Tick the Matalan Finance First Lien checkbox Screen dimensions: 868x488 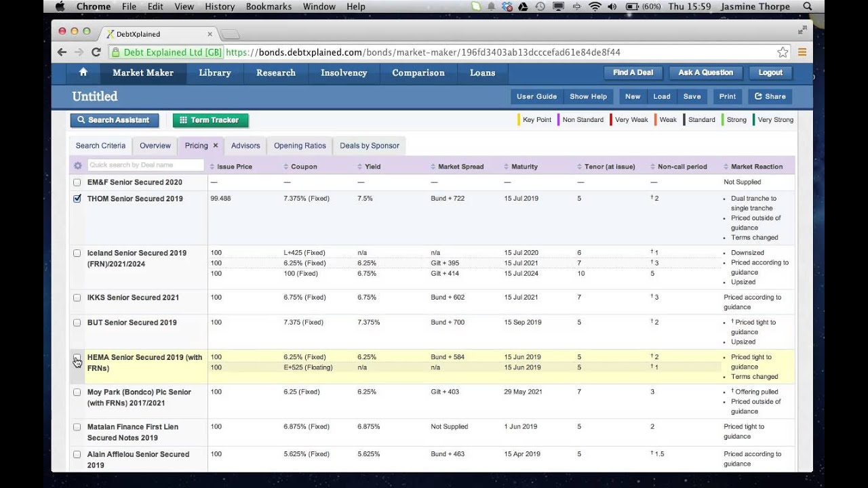coord(77,427)
